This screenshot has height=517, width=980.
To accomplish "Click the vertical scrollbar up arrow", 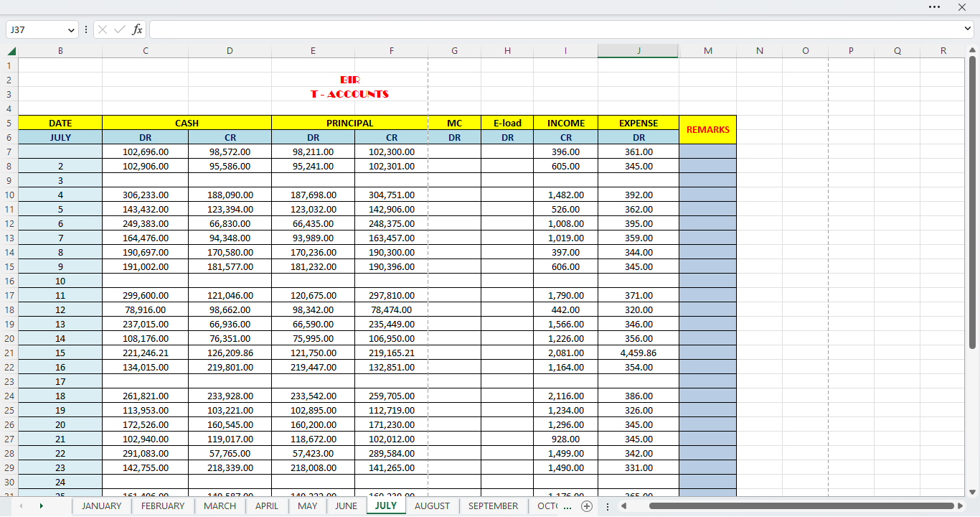I will 973,51.
